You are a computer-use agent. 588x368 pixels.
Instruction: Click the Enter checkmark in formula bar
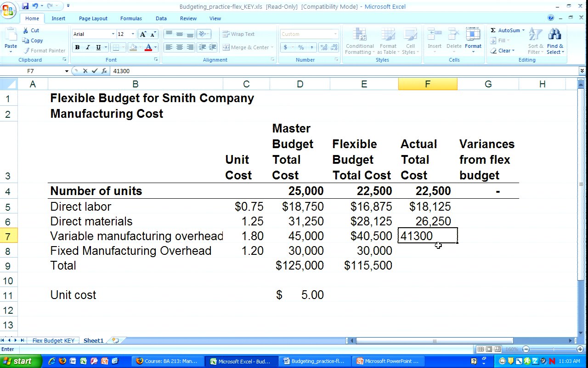click(95, 71)
